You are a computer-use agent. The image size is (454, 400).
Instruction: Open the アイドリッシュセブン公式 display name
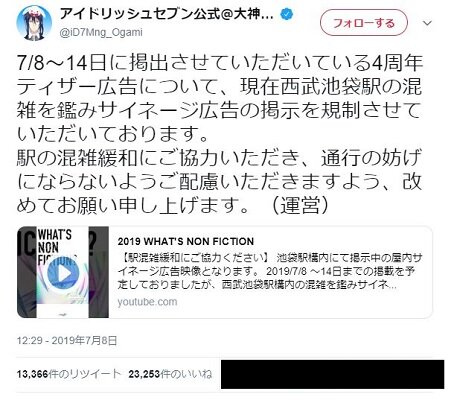click(167, 14)
